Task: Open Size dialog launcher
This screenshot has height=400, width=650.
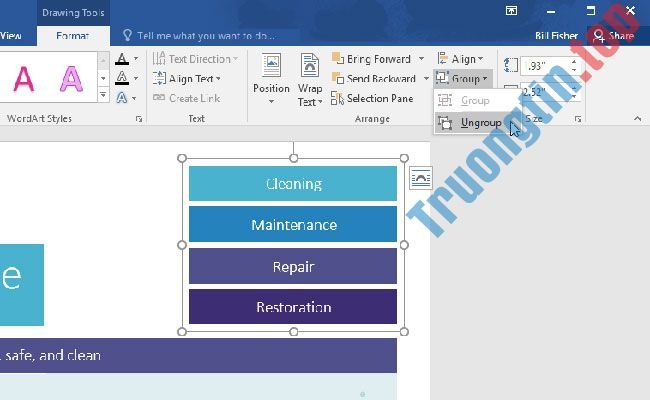Action: coord(578,119)
